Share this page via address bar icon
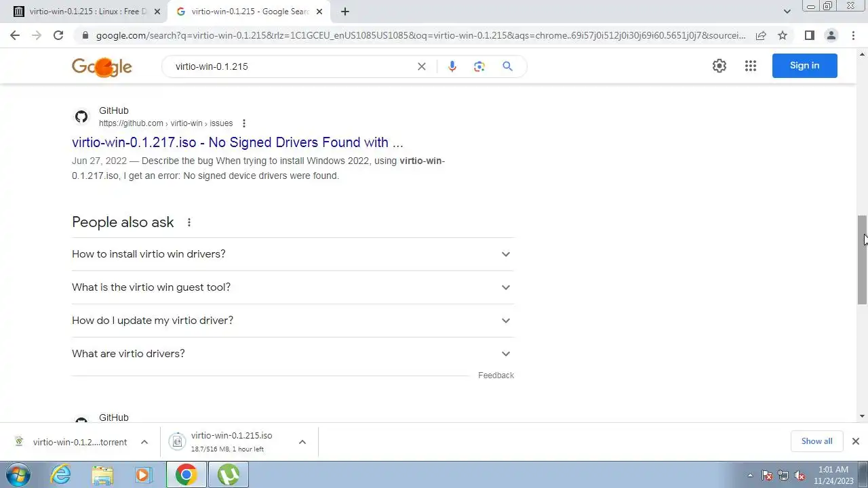Image resolution: width=868 pixels, height=488 pixels. 761,35
